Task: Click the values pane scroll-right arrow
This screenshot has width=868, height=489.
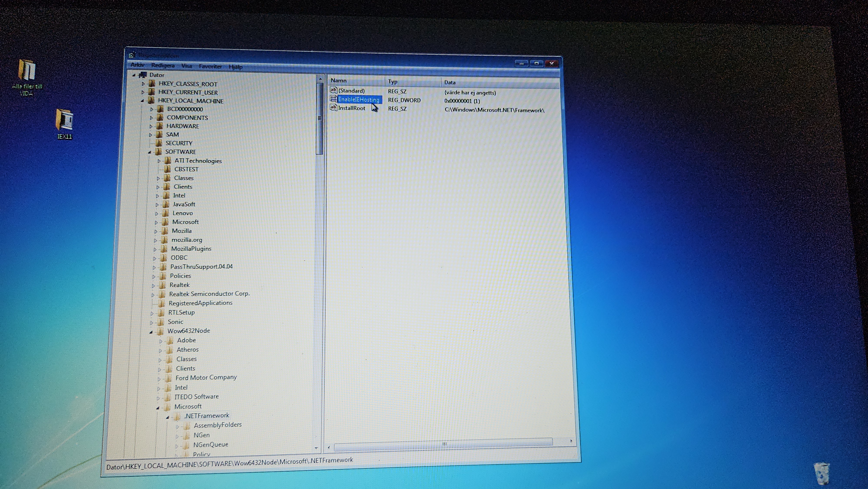Action: (x=571, y=441)
